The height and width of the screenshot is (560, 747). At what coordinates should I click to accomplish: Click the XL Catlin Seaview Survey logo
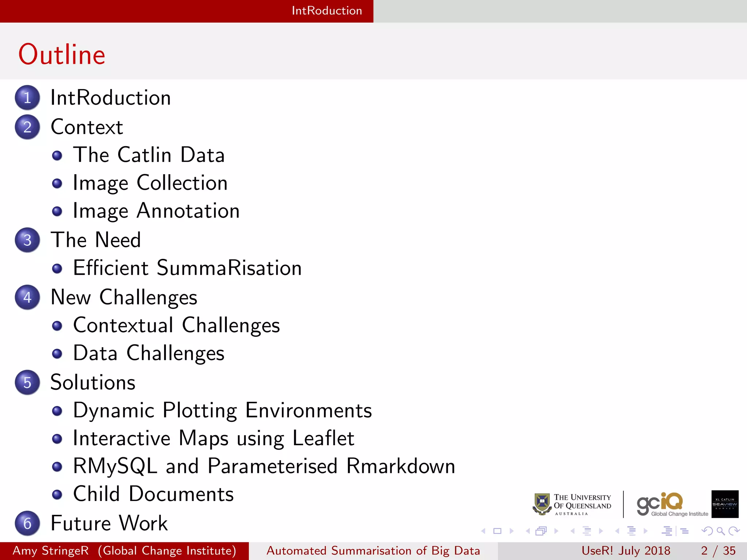click(x=725, y=504)
